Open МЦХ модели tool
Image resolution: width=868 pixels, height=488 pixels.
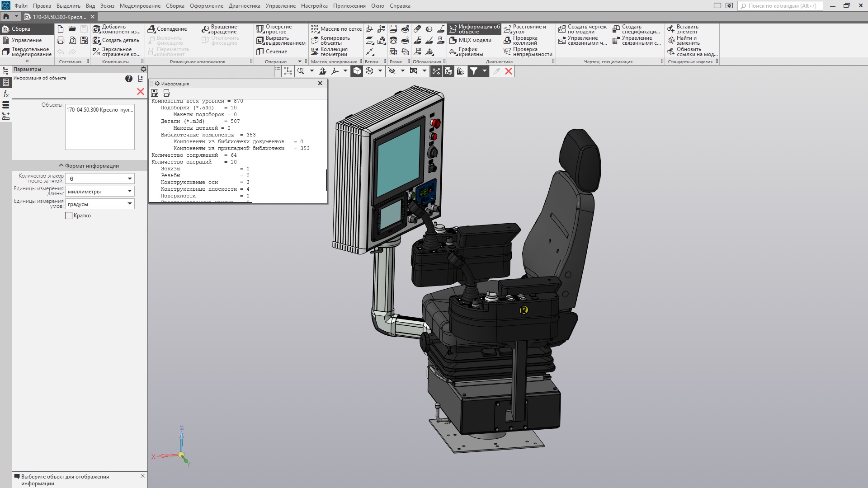(x=470, y=40)
